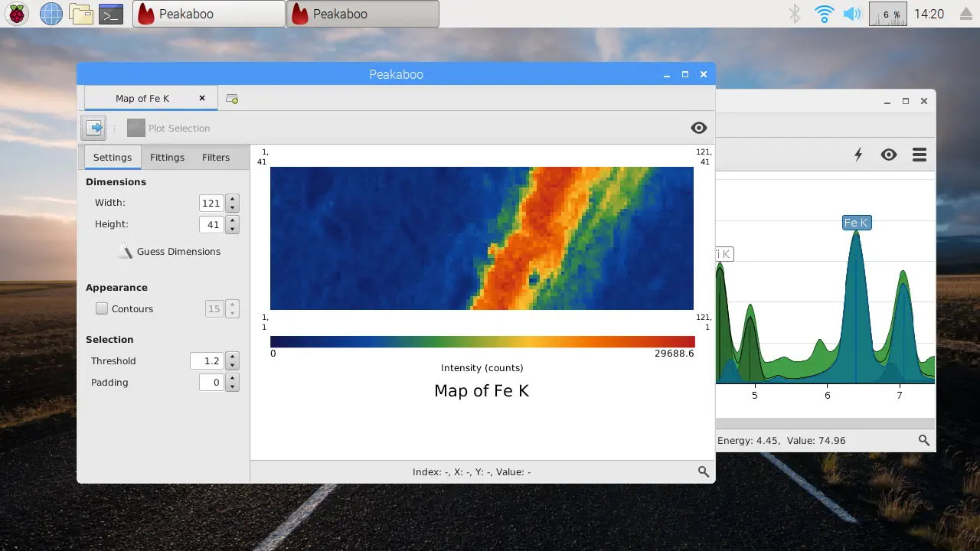Click the zoom magnifier in plot status bar
Image resolution: width=980 pixels, height=551 pixels.
924,441
